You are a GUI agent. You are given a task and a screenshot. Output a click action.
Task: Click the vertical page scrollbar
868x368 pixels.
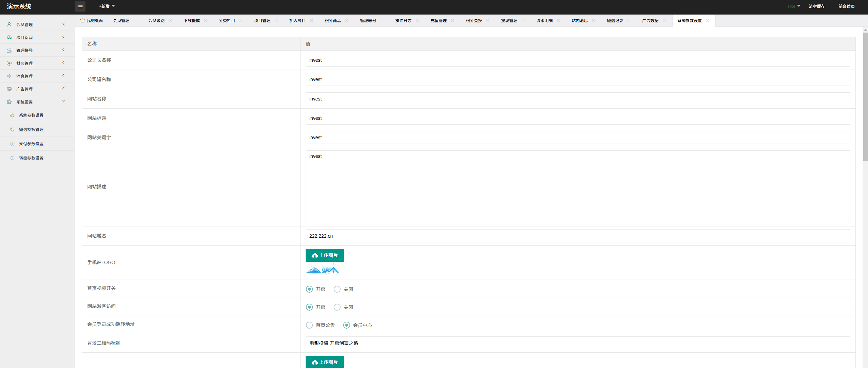[x=865, y=96]
